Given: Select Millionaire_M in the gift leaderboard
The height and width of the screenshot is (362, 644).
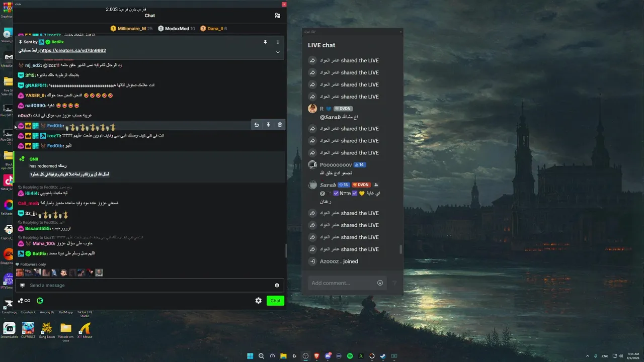Looking at the screenshot, I should click(131, 29).
